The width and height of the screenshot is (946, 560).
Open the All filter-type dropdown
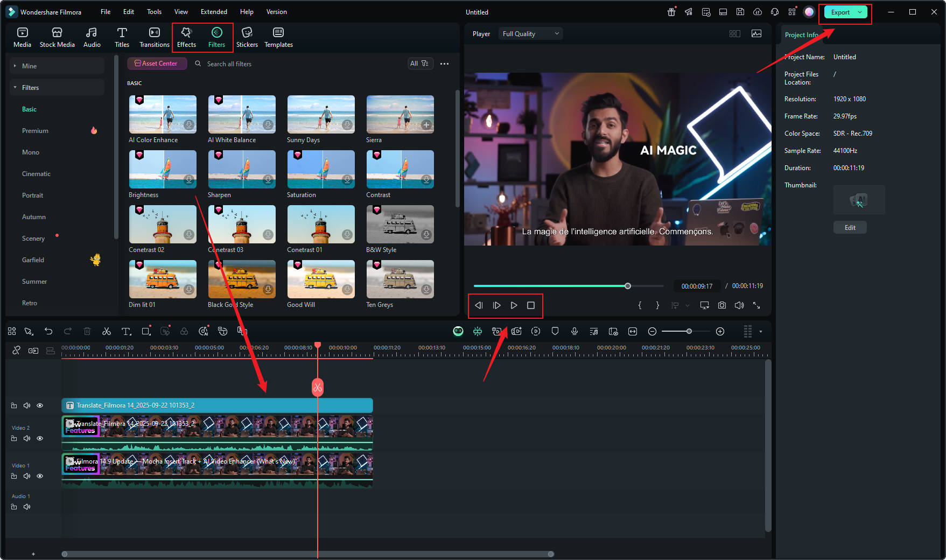(420, 64)
